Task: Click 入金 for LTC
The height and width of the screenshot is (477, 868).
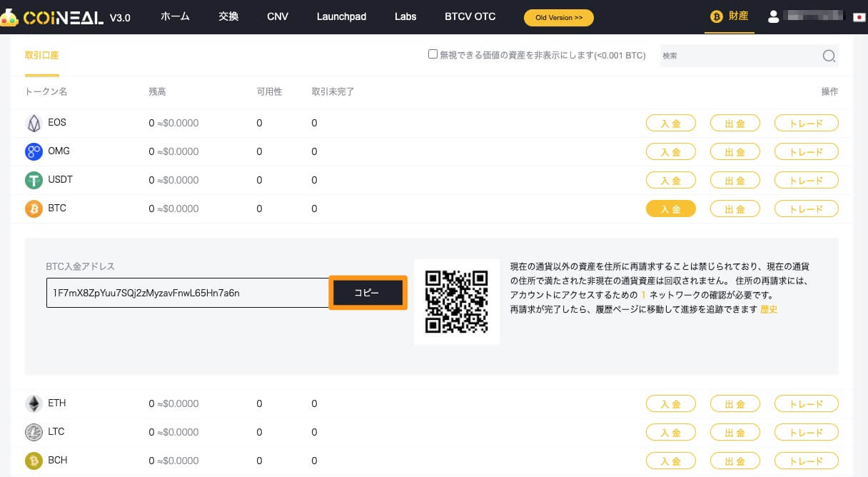Action: pyautogui.click(x=670, y=432)
